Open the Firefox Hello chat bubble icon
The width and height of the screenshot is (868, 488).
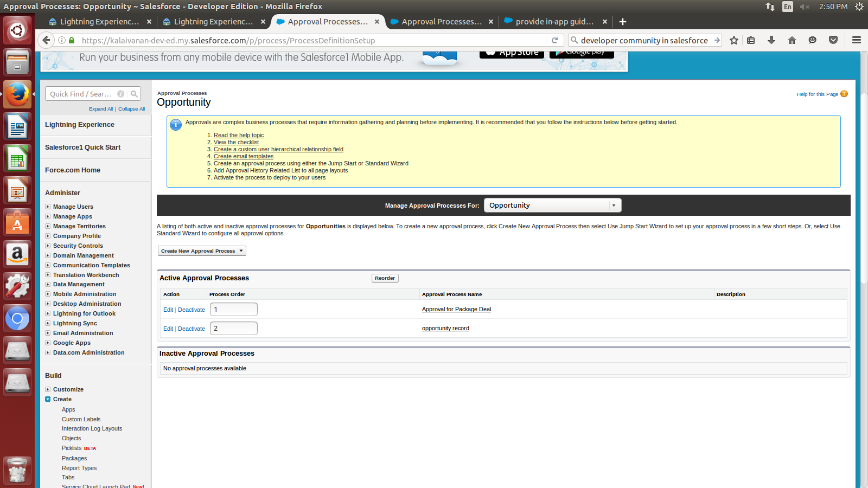(x=812, y=40)
